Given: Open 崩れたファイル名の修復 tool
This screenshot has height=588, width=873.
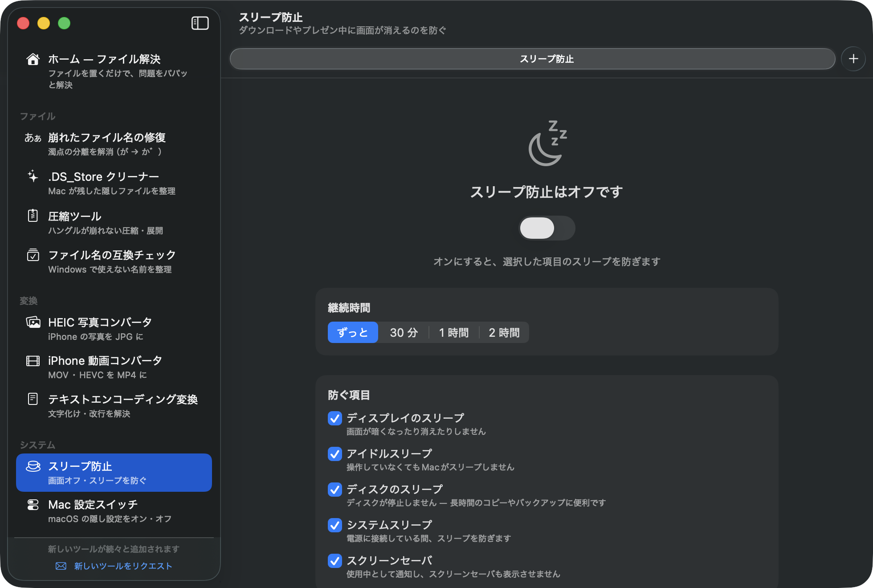Looking at the screenshot, I should pos(114,144).
